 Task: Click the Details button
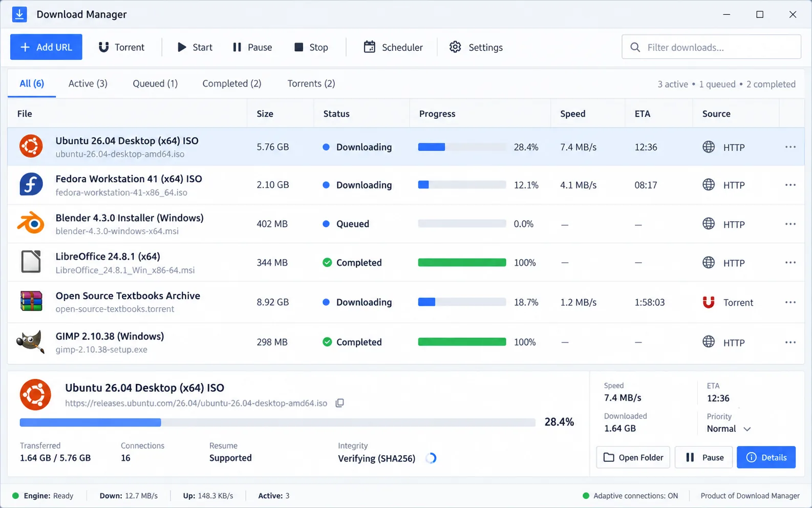point(766,457)
